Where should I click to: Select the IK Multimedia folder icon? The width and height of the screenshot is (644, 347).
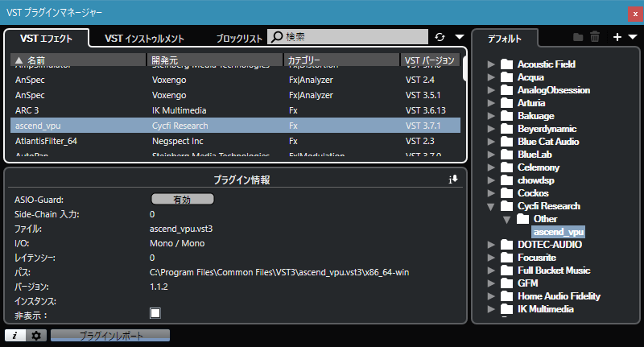tap(507, 309)
